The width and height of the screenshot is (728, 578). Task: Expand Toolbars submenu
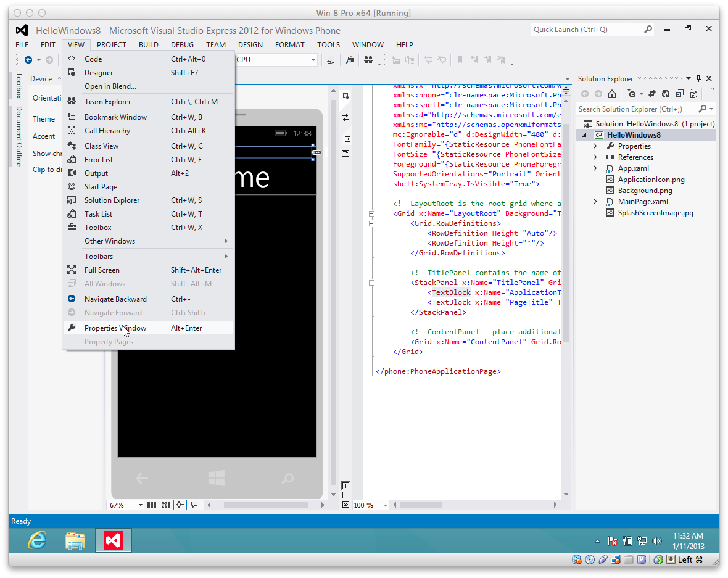point(148,256)
